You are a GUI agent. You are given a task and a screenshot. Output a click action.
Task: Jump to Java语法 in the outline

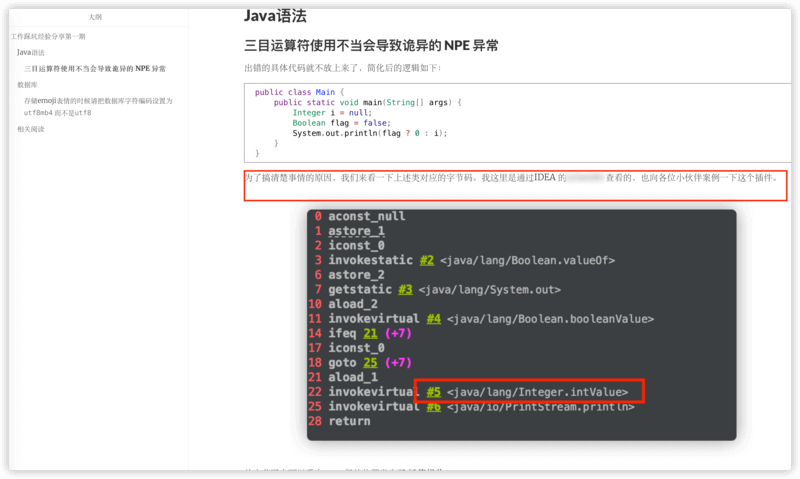point(31,52)
